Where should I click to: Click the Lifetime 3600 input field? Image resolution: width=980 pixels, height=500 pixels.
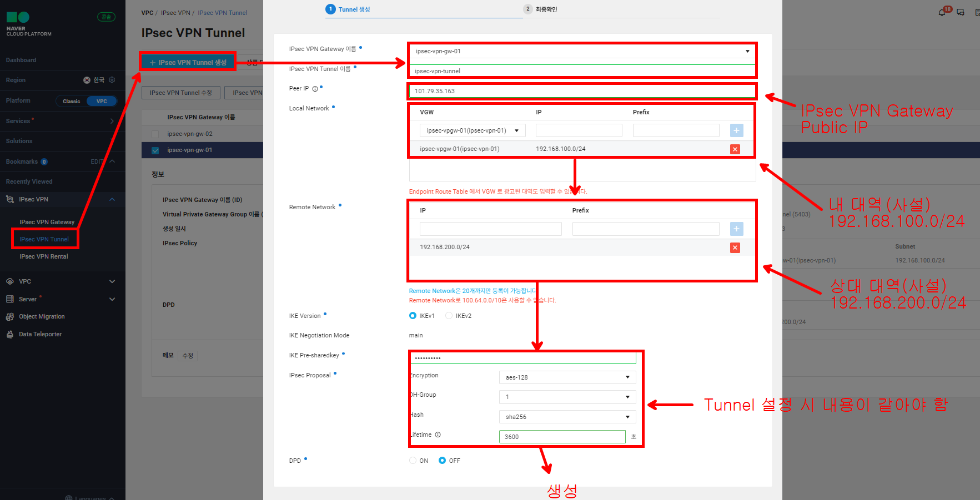[562, 437]
